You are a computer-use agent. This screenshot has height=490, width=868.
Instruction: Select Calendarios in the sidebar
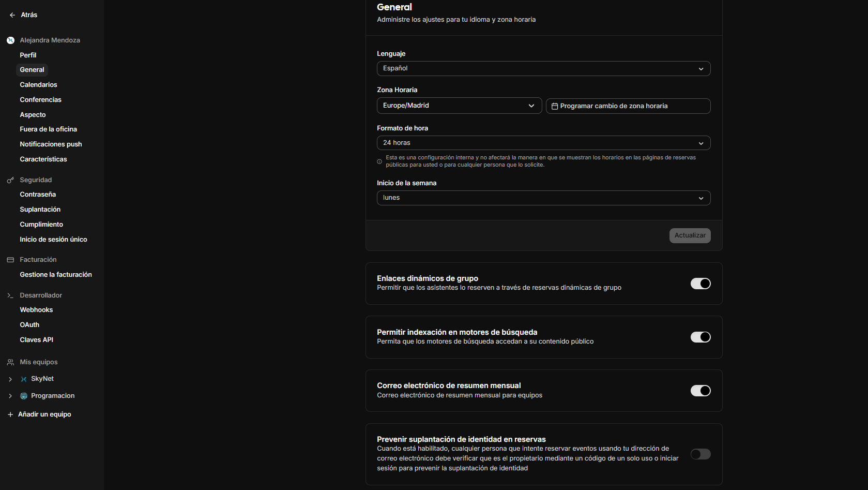38,84
